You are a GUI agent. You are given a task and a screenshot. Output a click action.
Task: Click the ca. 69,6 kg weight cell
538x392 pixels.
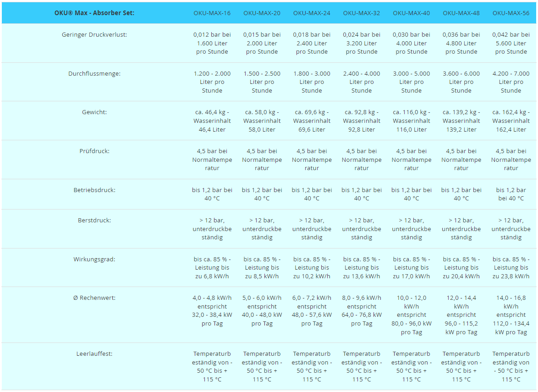coord(312,121)
